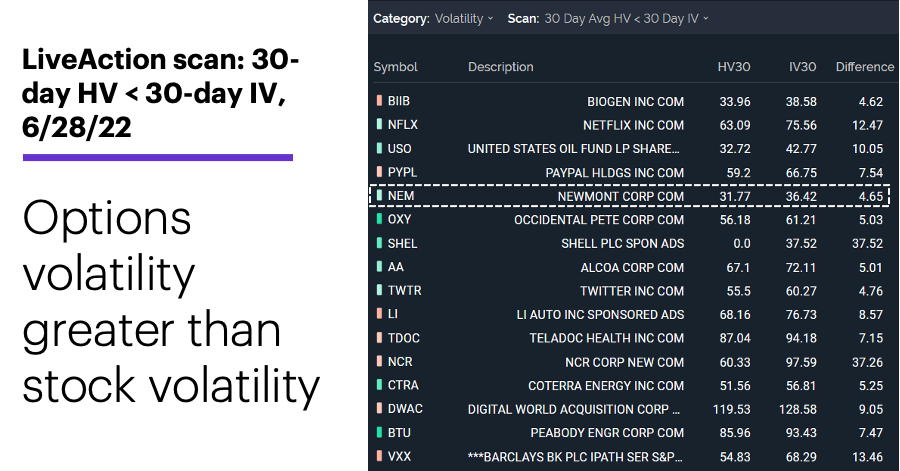Select the NCR Corp row marker
Screen dimensions: 900x471
[379, 361]
